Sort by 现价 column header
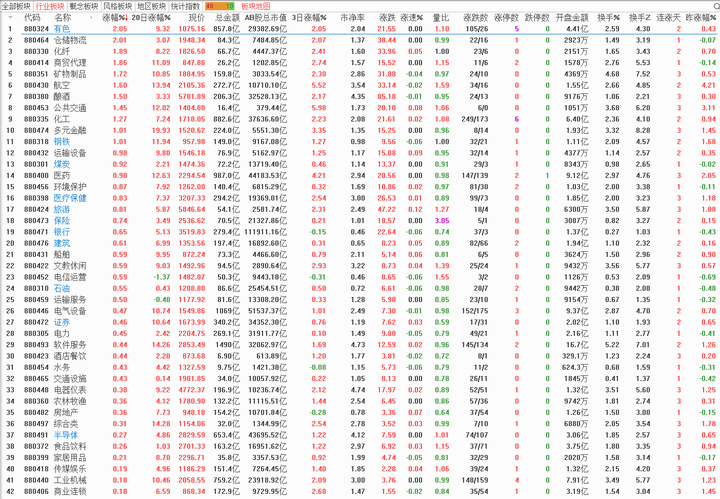The image size is (720, 499). click(x=197, y=17)
